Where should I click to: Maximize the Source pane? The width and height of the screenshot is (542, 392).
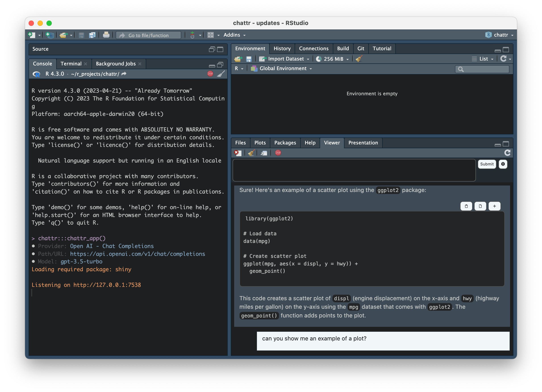220,49
